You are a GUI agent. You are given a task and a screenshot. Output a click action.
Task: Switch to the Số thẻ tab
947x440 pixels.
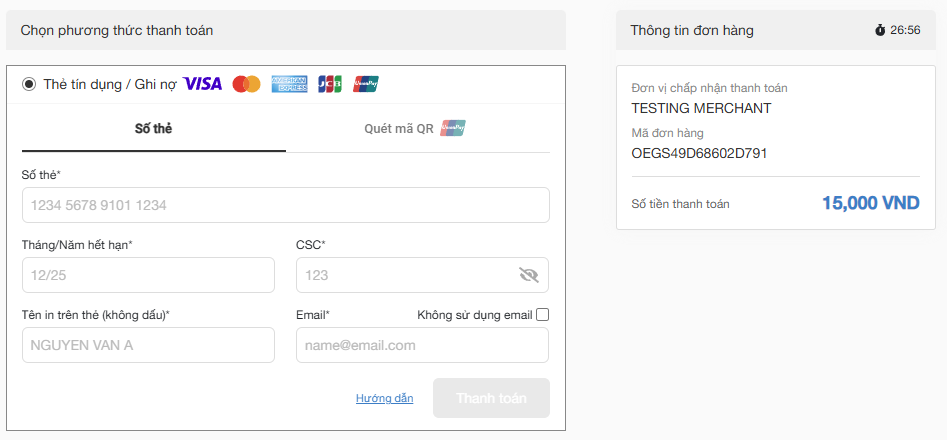point(153,129)
